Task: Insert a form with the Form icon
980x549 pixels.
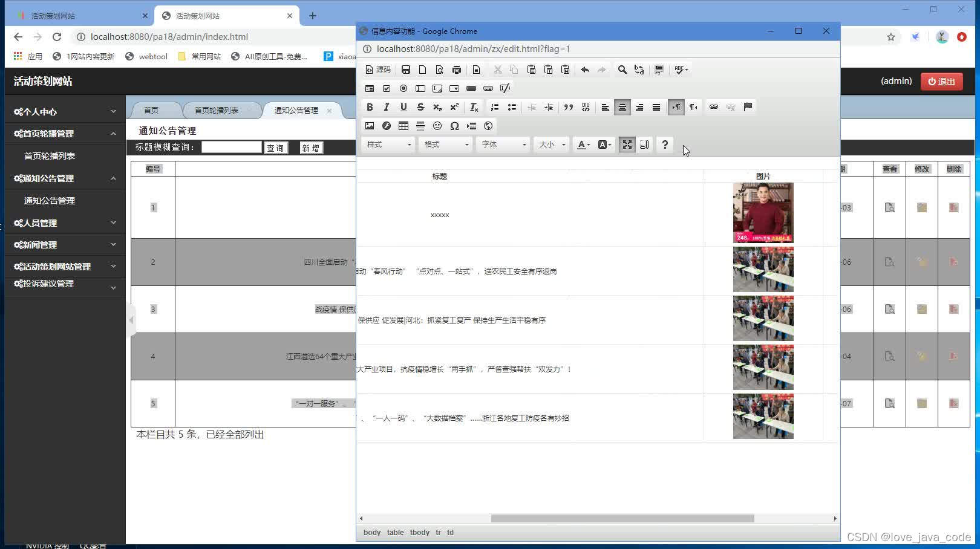Action: click(370, 88)
